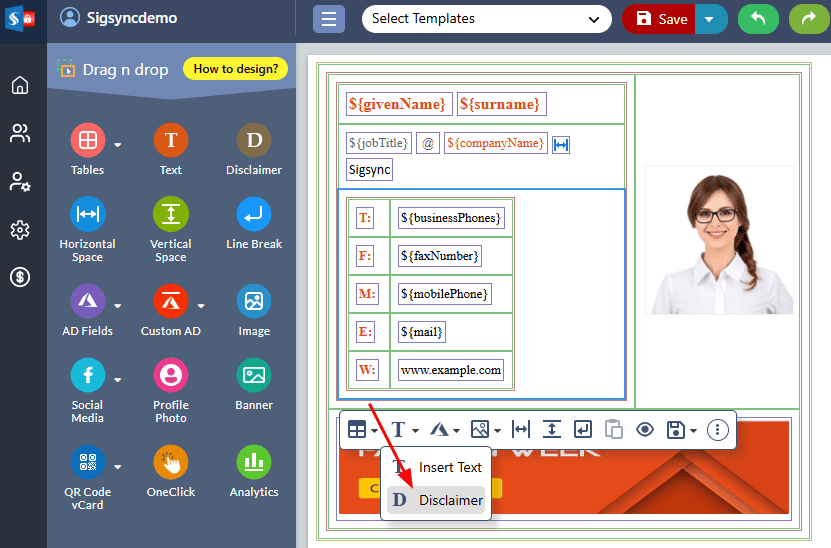Select the Banner element icon
The height and width of the screenshot is (548, 831).
[x=254, y=376]
